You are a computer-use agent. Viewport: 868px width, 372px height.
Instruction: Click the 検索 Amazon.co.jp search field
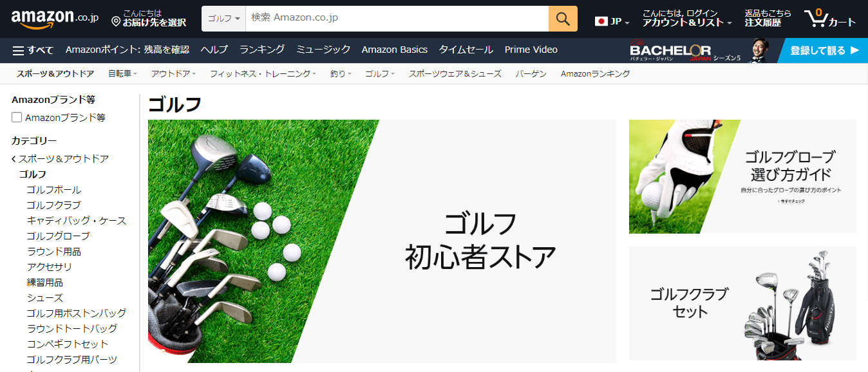pos(397,19)
